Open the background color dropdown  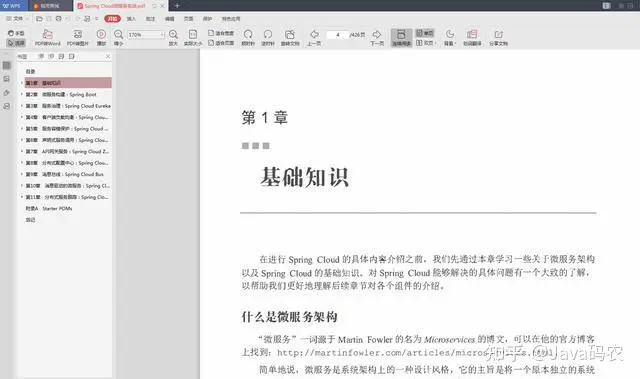(x=449, y=38)
